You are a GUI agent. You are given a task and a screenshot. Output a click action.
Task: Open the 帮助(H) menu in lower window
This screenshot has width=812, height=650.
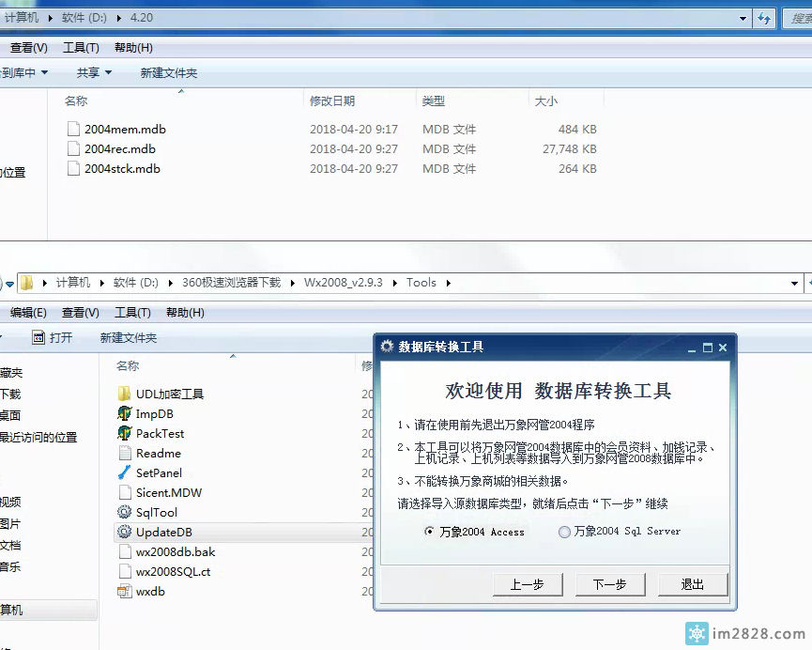[185, 313]
